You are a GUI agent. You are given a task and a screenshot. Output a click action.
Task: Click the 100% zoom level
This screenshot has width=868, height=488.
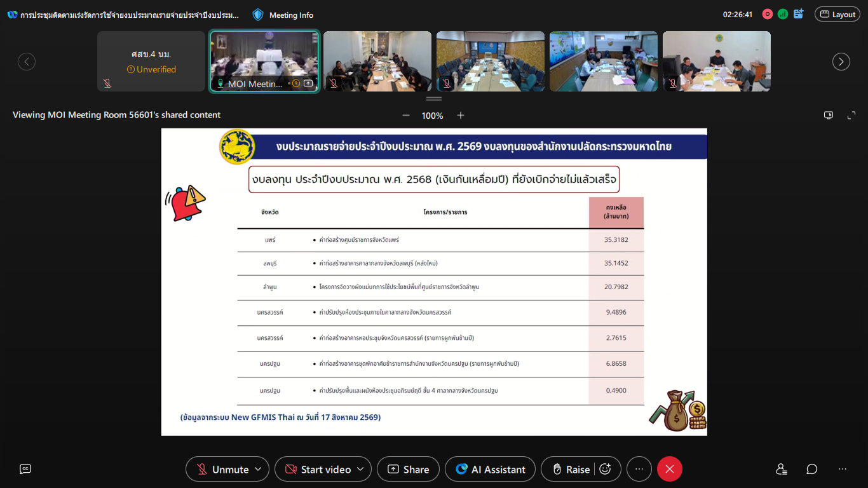(x=433, y=116)
